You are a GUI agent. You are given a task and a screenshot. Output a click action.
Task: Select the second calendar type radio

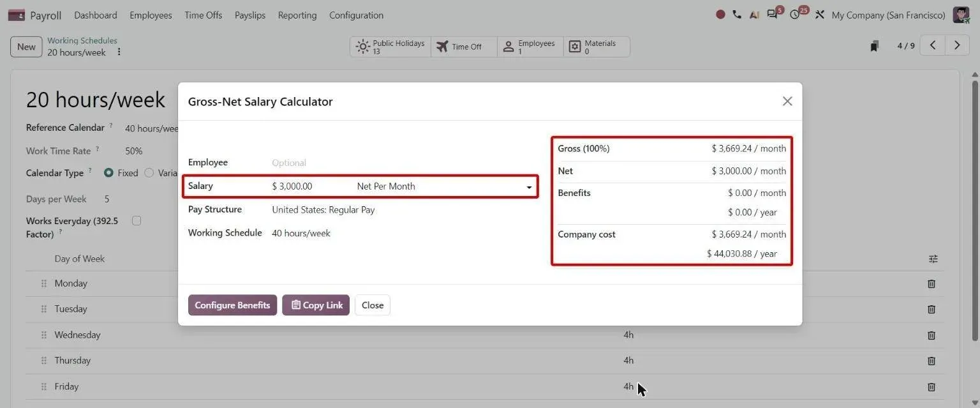pyautogui.click(x=149, y=173)
